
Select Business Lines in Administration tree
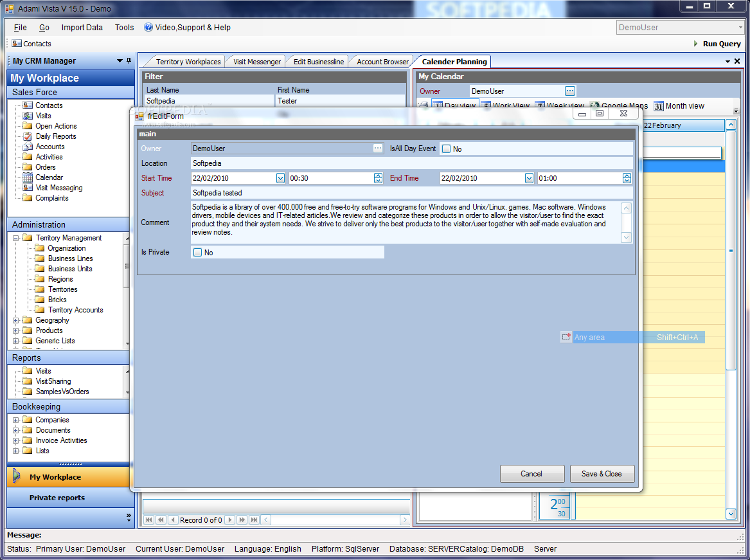pos(70,258)
